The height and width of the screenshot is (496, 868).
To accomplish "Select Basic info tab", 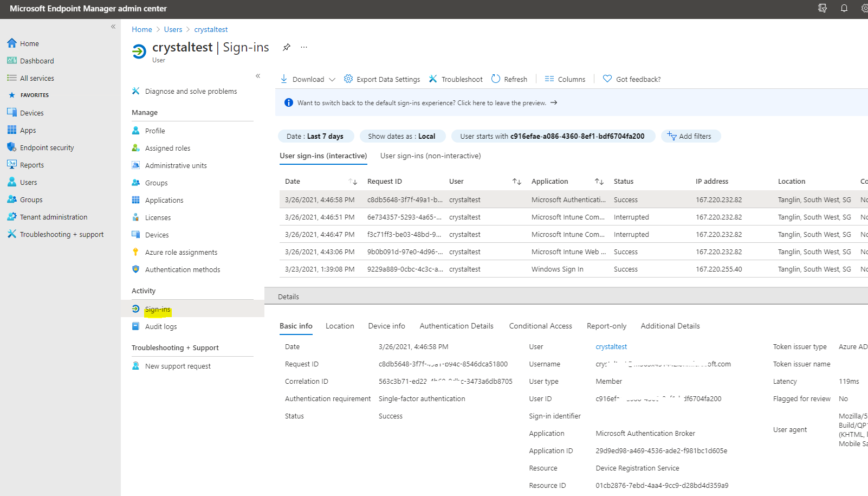I will (296, 326).
